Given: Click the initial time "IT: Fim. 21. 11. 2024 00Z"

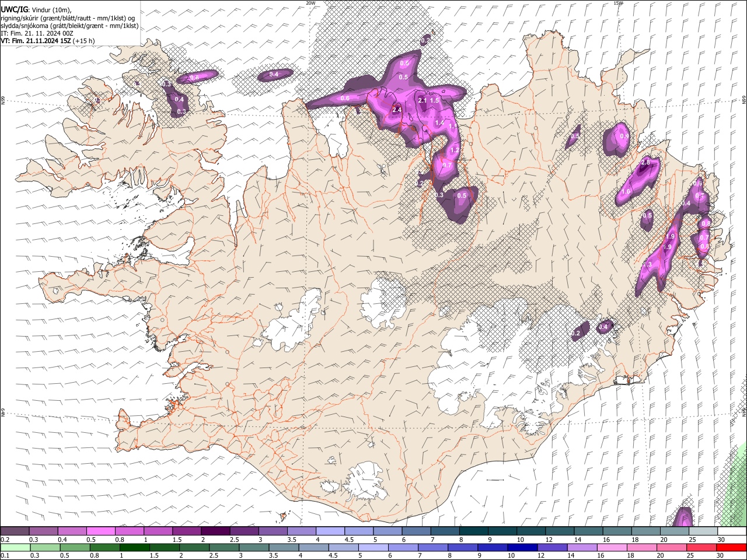Looking at the screenshot, I should (x=37, y=33).
